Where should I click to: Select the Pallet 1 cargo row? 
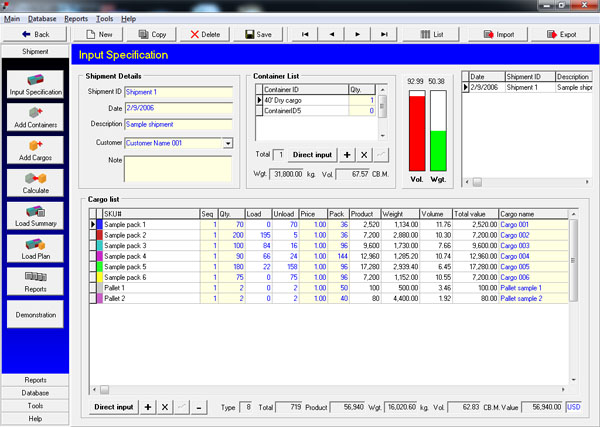pyautogui.click(x=329, y=288)
